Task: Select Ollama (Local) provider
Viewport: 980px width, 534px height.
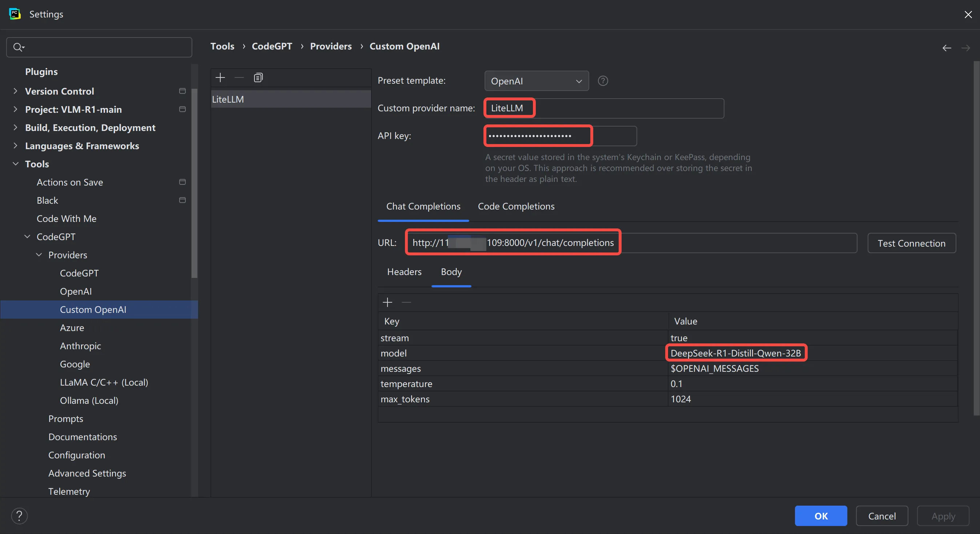Action: pyautogui.click(x=89, y=401)
